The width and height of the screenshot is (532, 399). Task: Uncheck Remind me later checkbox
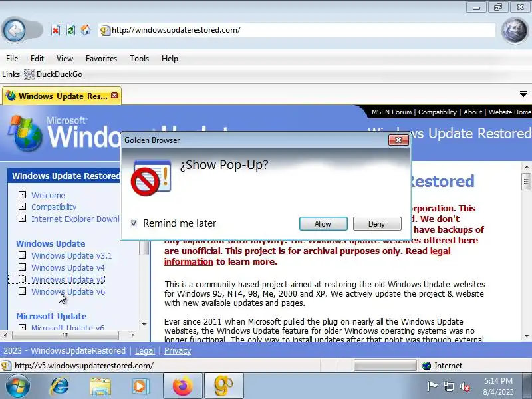point(134,223)
